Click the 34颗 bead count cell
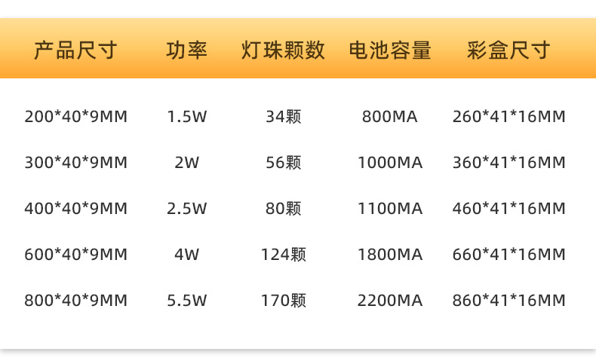The height and width of the screenshot is (364, 596). click(x=283, y=117)
